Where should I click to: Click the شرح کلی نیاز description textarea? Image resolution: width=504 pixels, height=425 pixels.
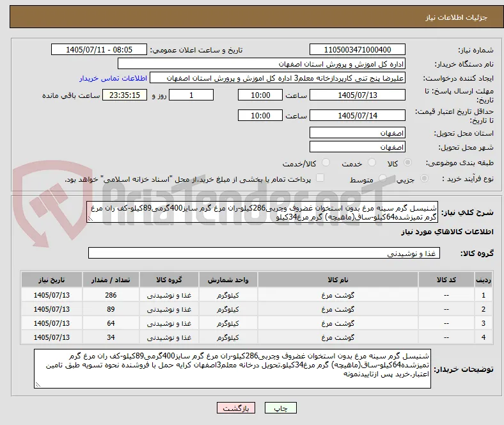[x=262, y=212]
